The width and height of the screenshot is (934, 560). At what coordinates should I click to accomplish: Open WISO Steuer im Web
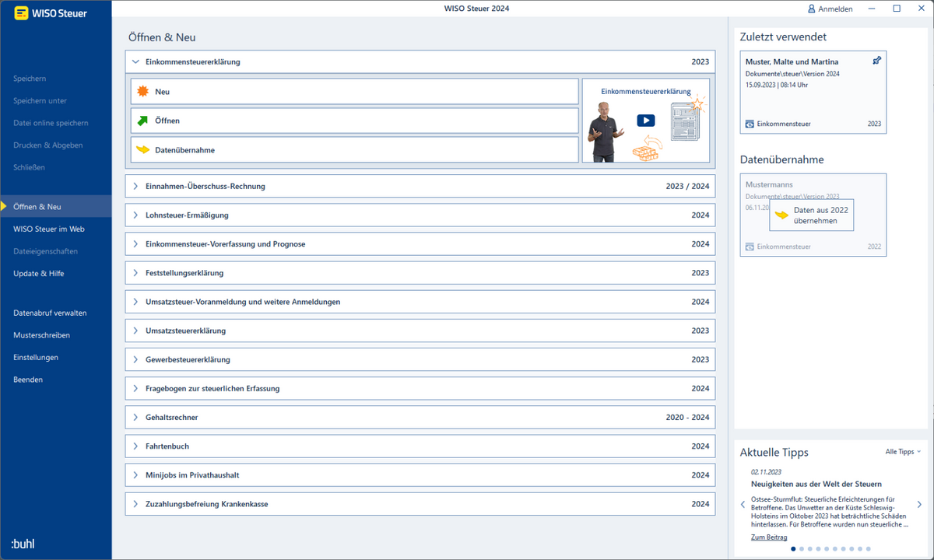(x=49, y=229)
